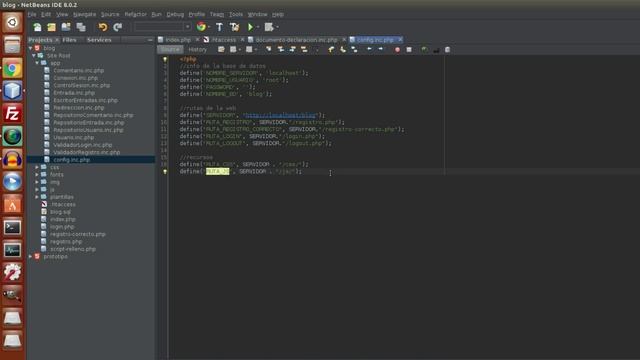The image size is (640, 360).
Task: Close the config.inc.php editor tab
Action: point(400,40)
